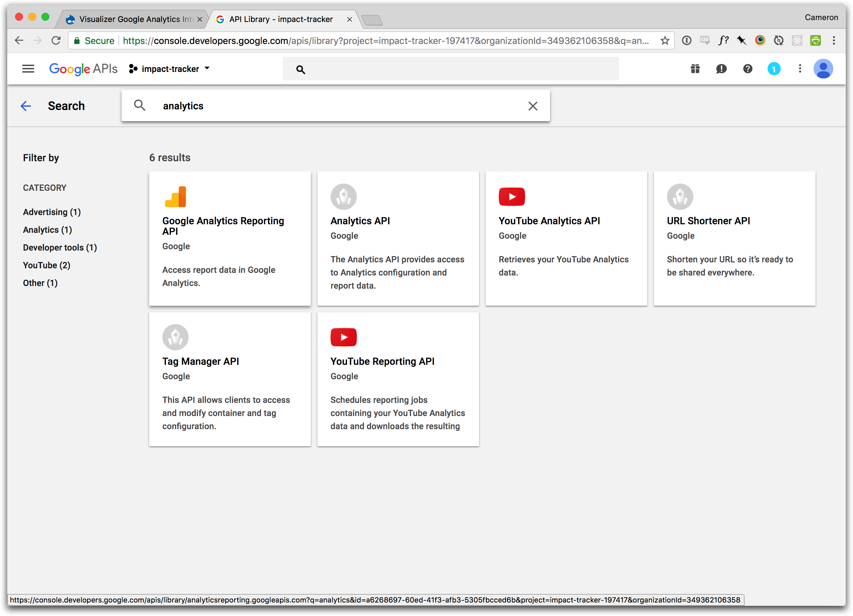Open the notifications badge showing 1
Screen dimensions: 853x616
tap(773, 69)
